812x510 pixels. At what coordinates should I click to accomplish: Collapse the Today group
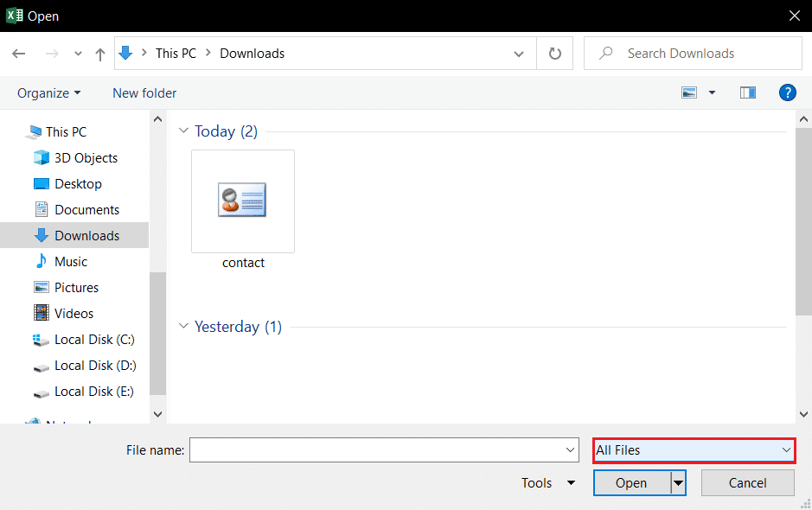click(x=183, y=131)
